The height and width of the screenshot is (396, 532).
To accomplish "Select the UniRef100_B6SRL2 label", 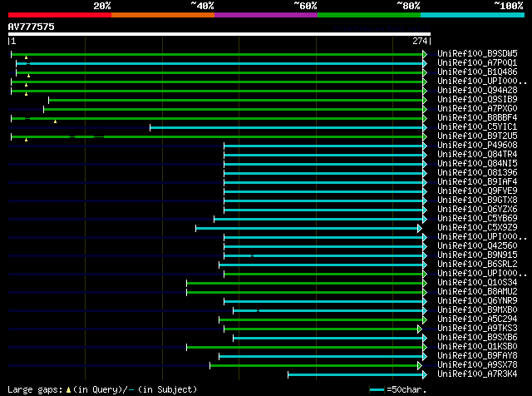I will click(477, 265).
